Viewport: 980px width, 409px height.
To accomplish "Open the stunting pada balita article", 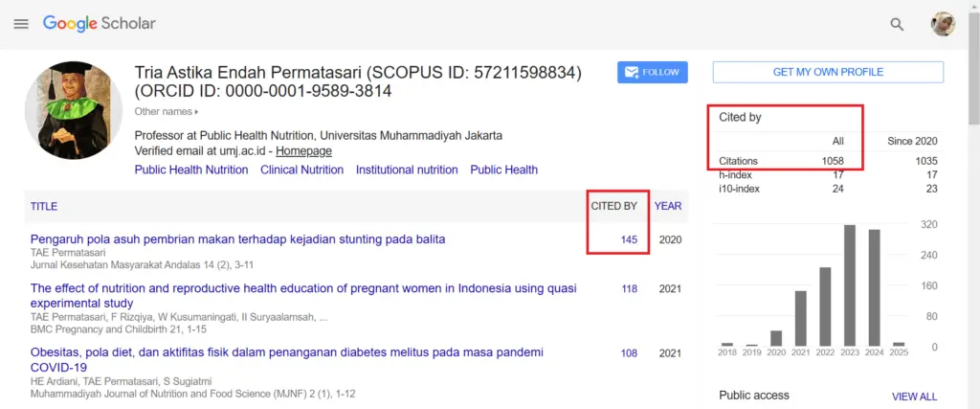I will click(x=237, y=239).
